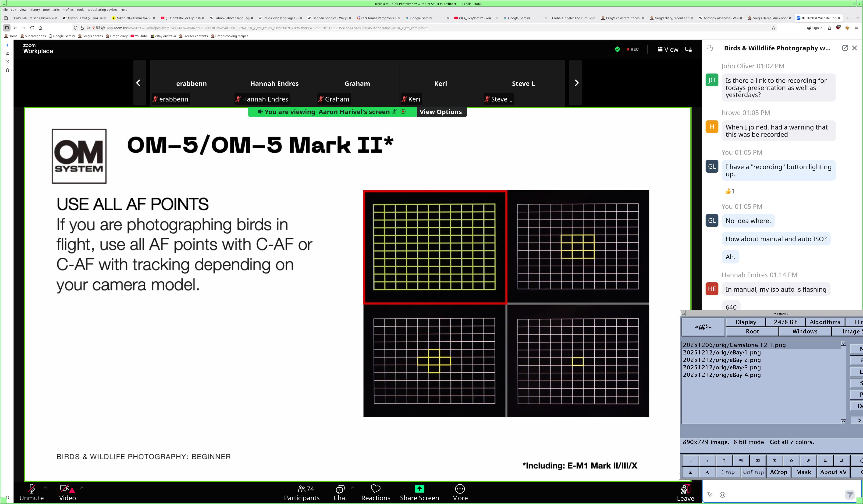Open the emoji picker in chat input
The height and width of the screenshot is (504, 863).
(723, 495)
